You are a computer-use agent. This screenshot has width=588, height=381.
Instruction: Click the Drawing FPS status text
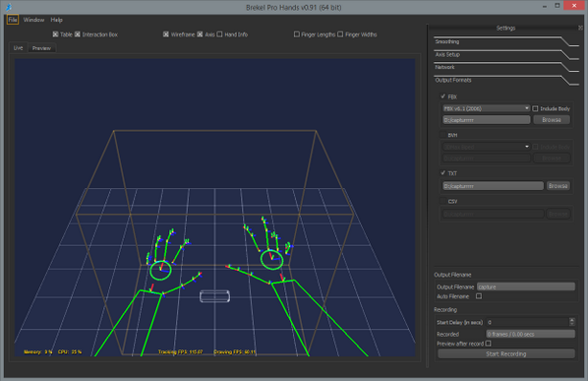[x=235, y=351]
